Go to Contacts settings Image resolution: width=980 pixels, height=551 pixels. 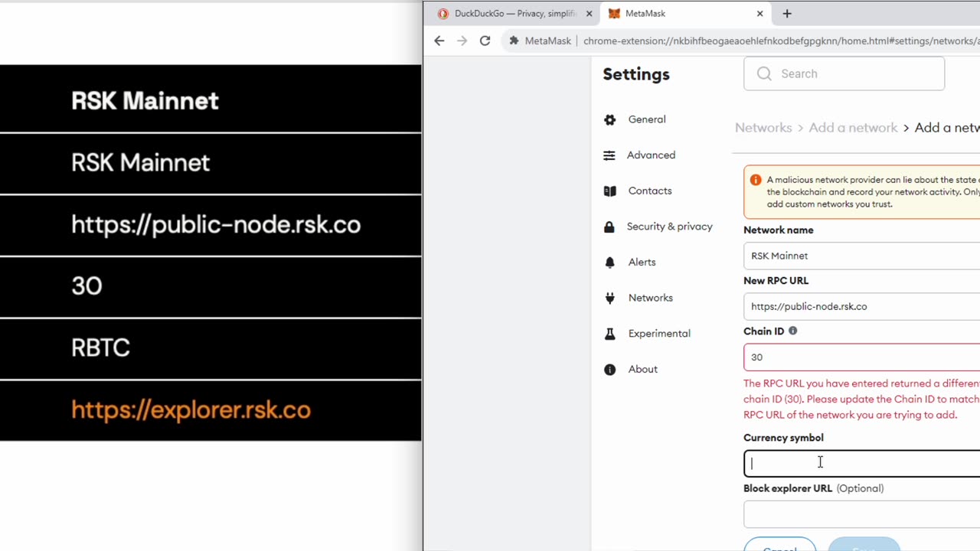point(650,191)
